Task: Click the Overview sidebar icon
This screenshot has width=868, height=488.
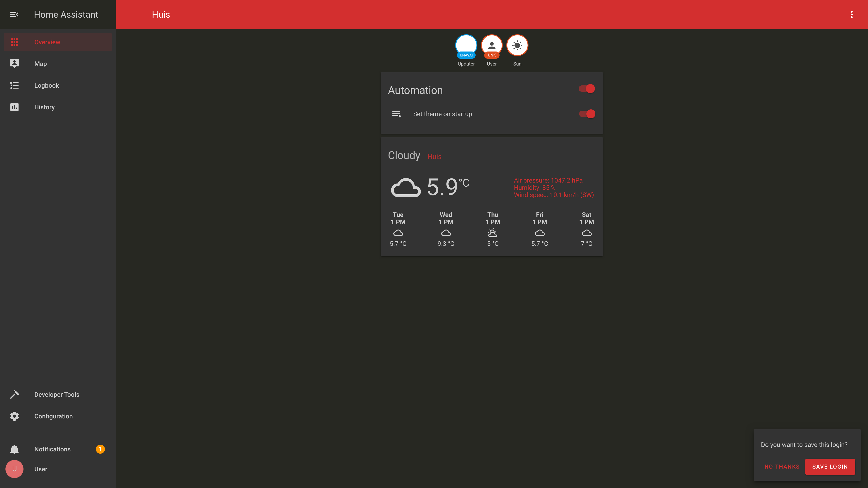Action: 14,42
